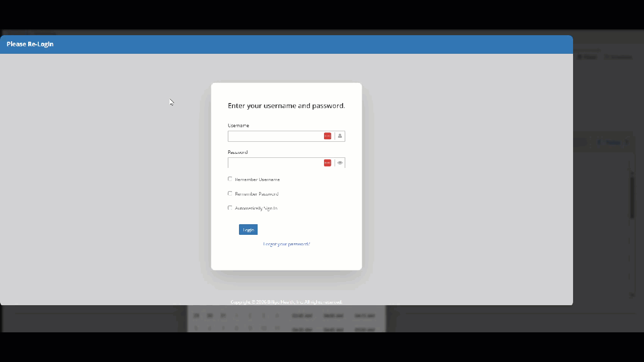Click the Password field label
The height and width of the screenshot is (362, 644).
(x=237, y=152)
